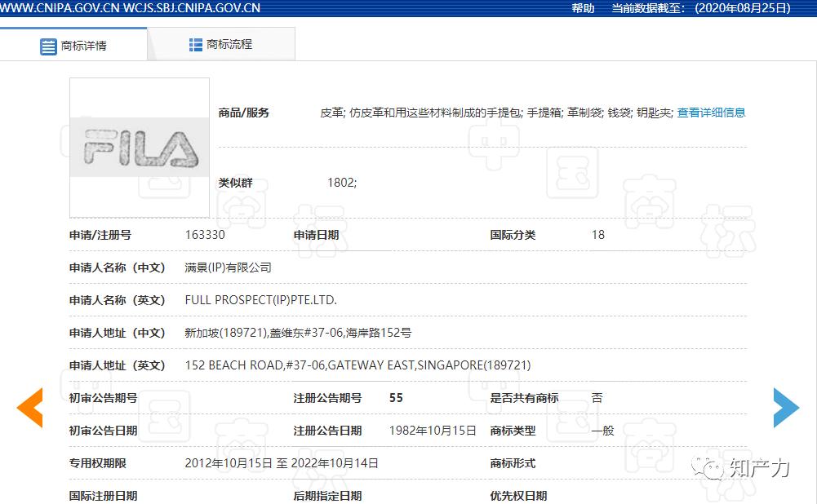Click the 注册公告日期 label
Viewport: 817px width, 504px height.
pos(328,431)
